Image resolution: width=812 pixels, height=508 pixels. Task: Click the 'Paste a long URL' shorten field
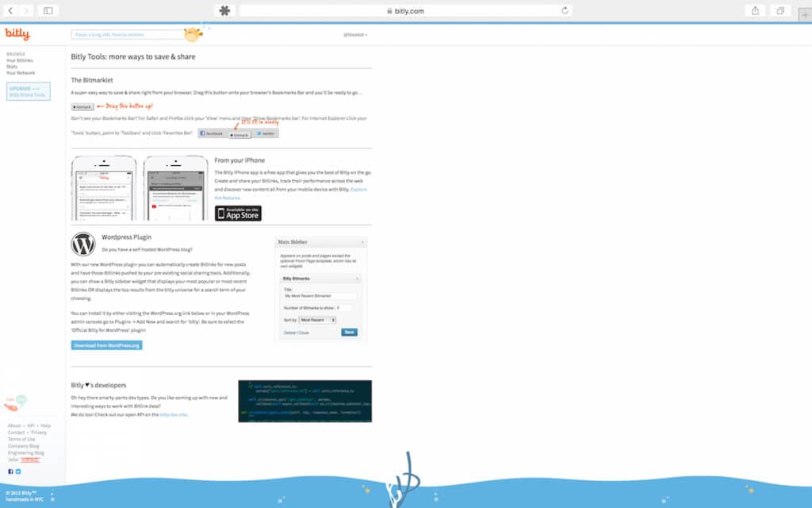click(128, 35)
